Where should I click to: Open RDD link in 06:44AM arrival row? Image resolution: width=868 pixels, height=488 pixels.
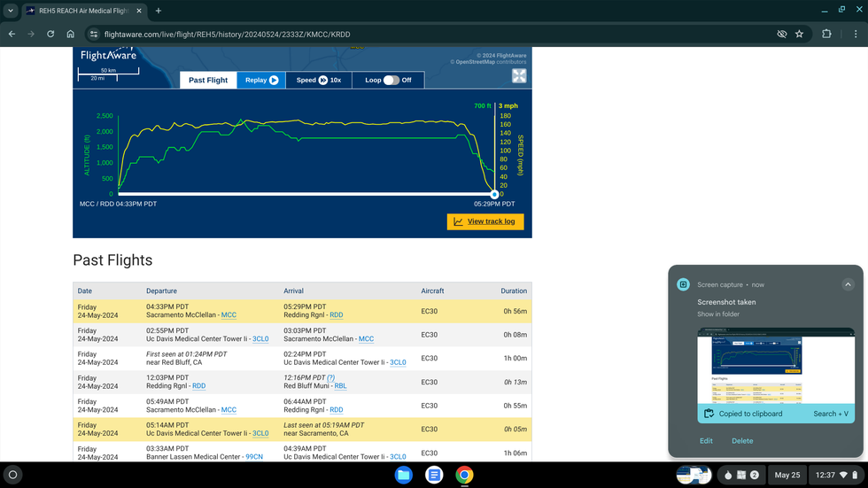(336, 409)
